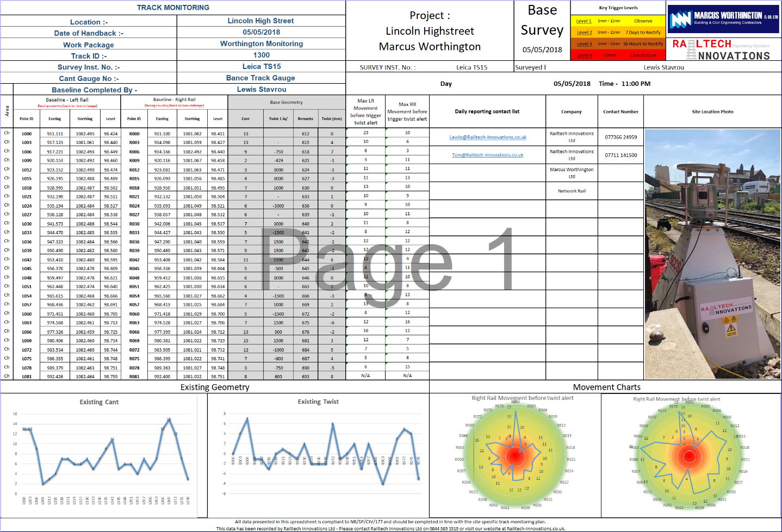This screenshot has width=782, height=532.
Task: Select point ID cell L000
Action: pyautogui.click(x=27, y=134)
